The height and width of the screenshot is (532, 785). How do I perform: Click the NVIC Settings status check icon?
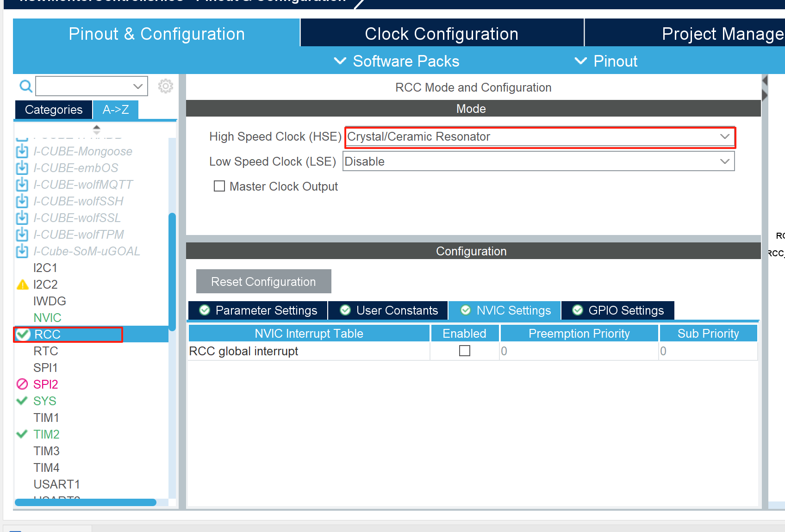[x=466, y=310]
